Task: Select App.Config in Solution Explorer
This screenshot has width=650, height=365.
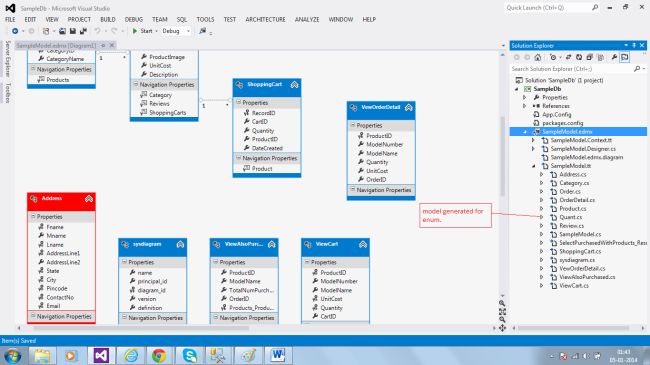Action: 556,114
